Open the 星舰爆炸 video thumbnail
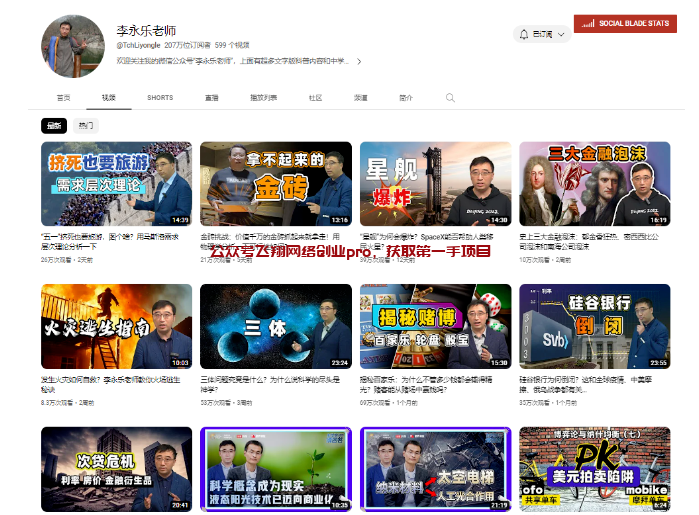This screenshot has width=699, height=515. click(x=435, y=183)
